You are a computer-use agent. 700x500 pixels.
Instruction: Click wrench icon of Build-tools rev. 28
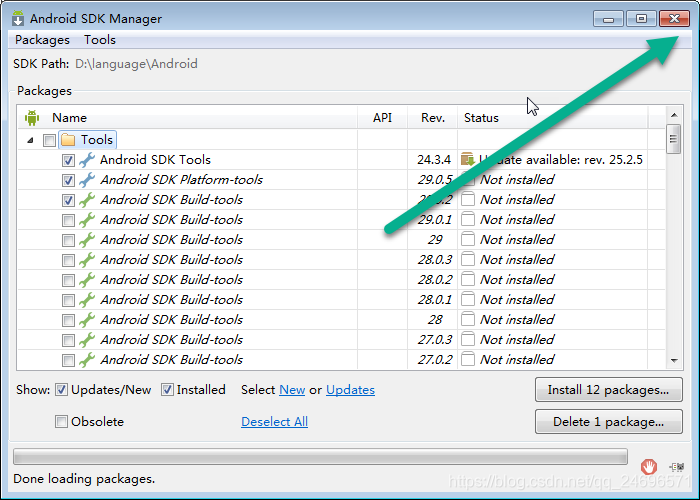pyautogui.click(x=87, y=320)
